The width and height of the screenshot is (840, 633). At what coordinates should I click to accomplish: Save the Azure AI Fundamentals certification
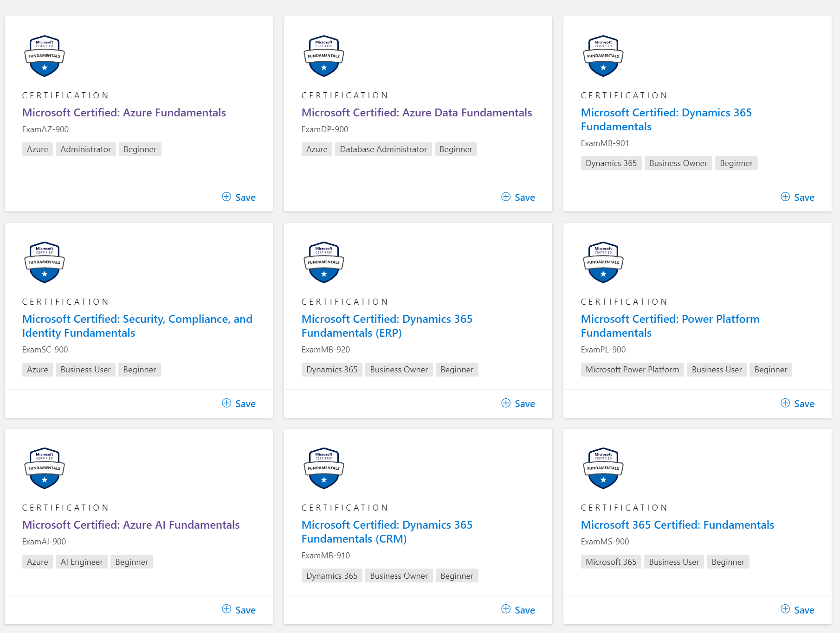[239, 610]
